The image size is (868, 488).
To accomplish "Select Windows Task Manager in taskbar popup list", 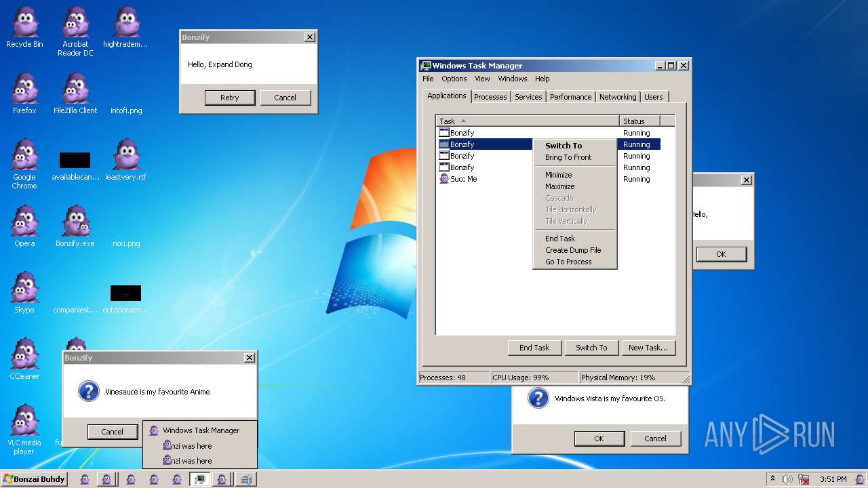I will point(200,430).
